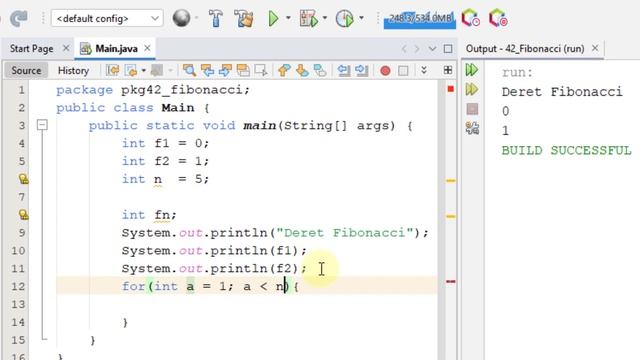Viewport: 640px width, 360px height.
Task: Click the "Deret Fibonacci" output line
Action: 562,92
